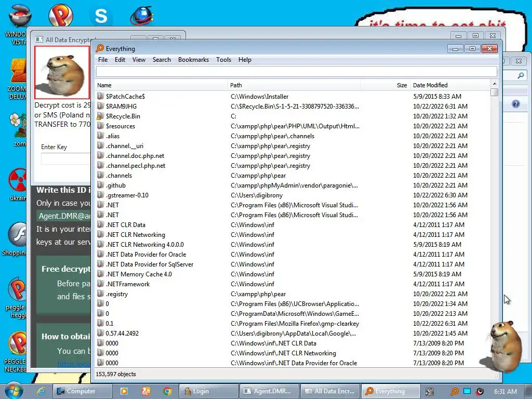Open the Edit menu in Everything
The height and width of the screenshot is (399, 532).
click(x=120, y=60)
